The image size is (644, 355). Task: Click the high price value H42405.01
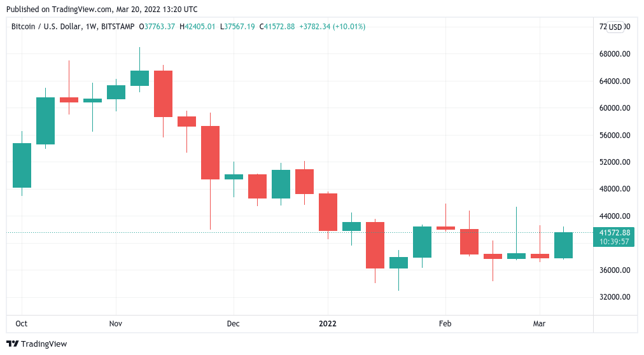(x=197, y=27)
